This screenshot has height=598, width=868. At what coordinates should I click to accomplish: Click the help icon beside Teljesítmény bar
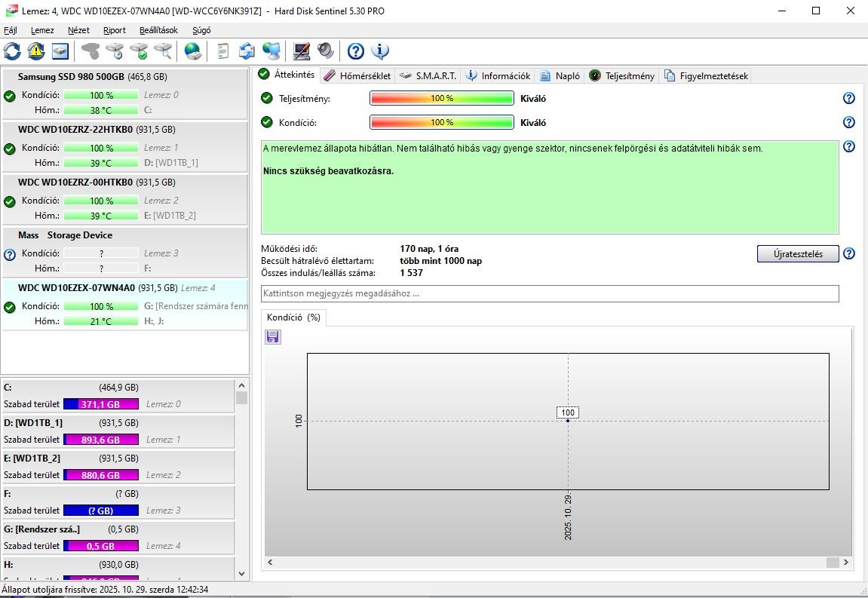(848, 98)
